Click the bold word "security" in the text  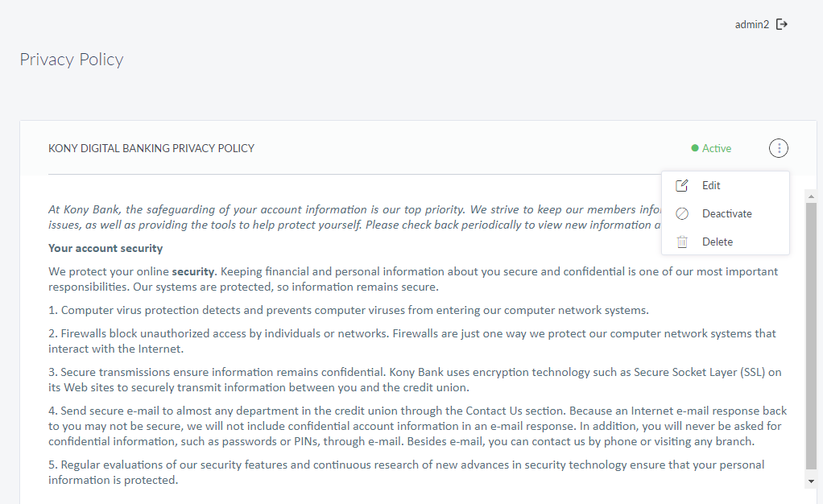coord(192,272)
